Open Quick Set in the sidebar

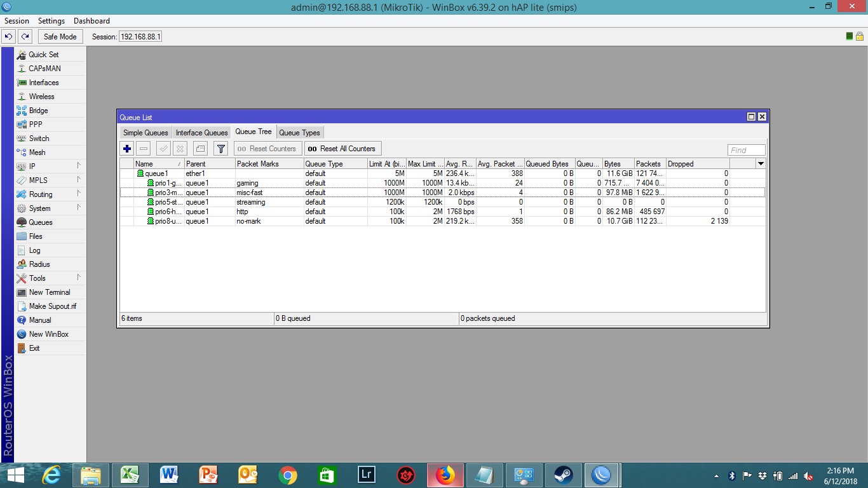tap(50, 55)
